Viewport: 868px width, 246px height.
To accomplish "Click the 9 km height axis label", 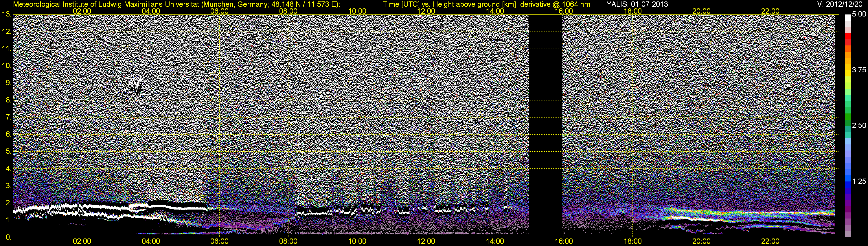I will 8,83.
